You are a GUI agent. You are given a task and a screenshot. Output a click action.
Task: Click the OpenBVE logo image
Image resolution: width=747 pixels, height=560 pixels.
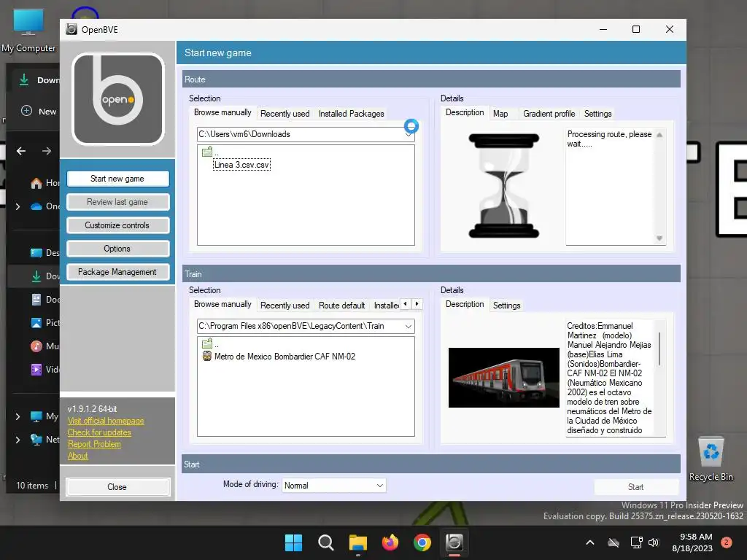click(x=117, y=99)
